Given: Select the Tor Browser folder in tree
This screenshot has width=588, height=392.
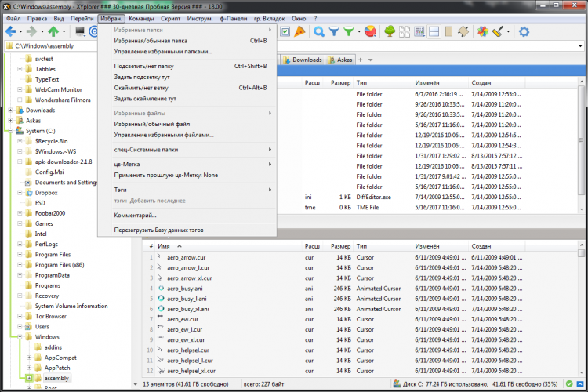Looking at the screenshot, I should [51, 316].
